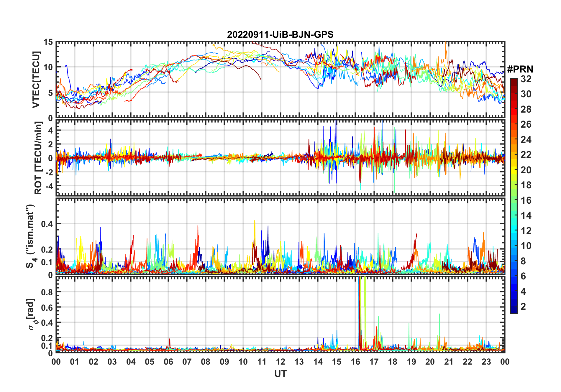Click the dark red top of colorbar
The width and height of the screenshot is (561, 392).
click(514, 81)
